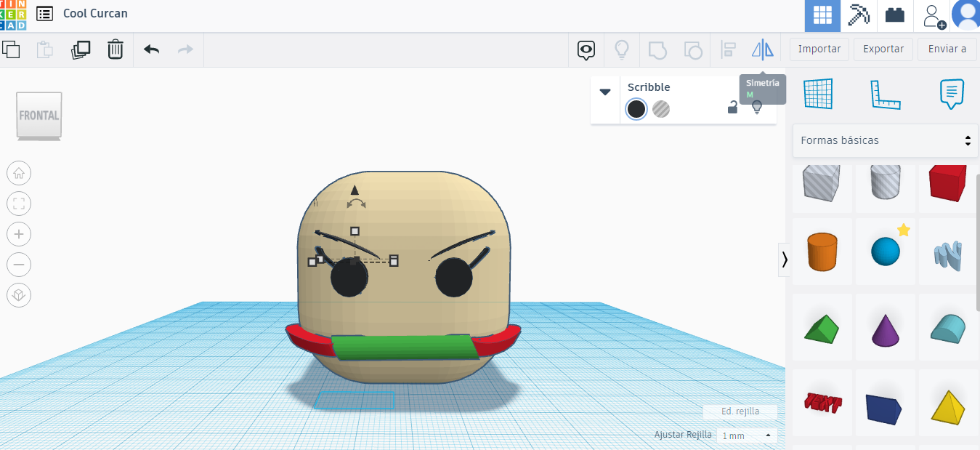The image size is (980, 450).
Task: Paste from clipboard icon
Action: coord(45,49)
